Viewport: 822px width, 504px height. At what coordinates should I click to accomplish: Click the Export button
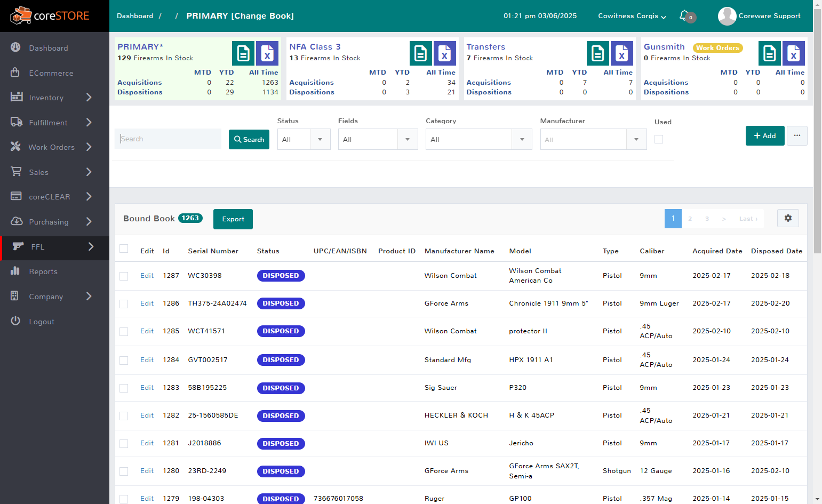(x=233, y=219)
